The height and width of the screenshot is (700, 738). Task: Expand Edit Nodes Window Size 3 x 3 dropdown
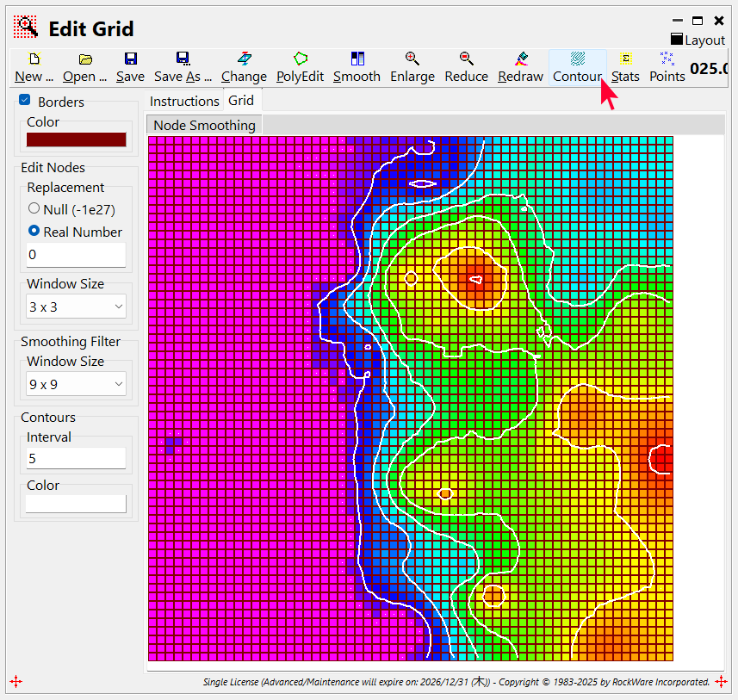pyautogui.click(x=76, y=307)
